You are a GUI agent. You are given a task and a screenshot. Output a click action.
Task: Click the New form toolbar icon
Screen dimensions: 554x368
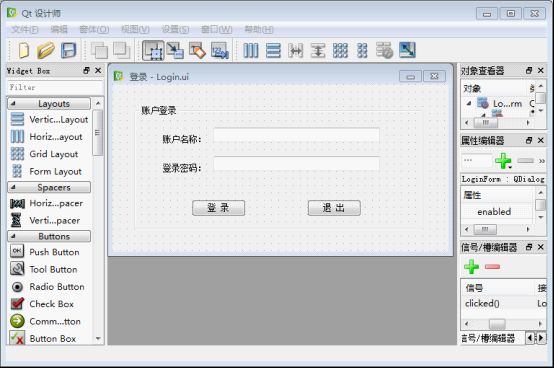pos(24,50)
